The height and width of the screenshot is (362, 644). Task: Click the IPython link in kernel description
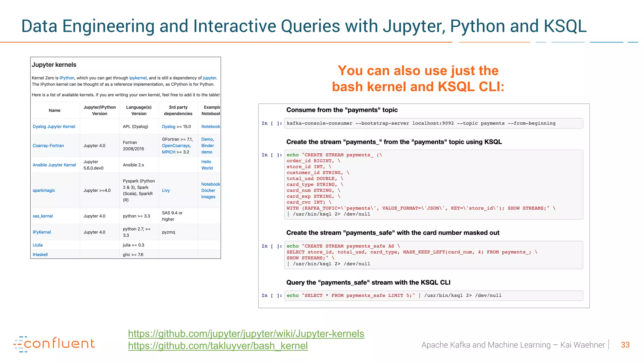click(67, 78)
